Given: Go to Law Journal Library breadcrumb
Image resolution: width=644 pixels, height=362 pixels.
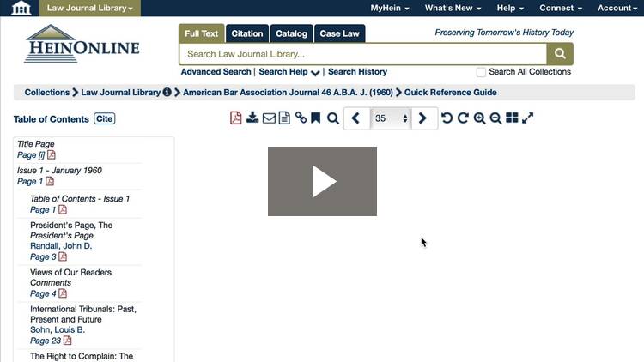Looking at the screenshot, I should click(120, 93).
